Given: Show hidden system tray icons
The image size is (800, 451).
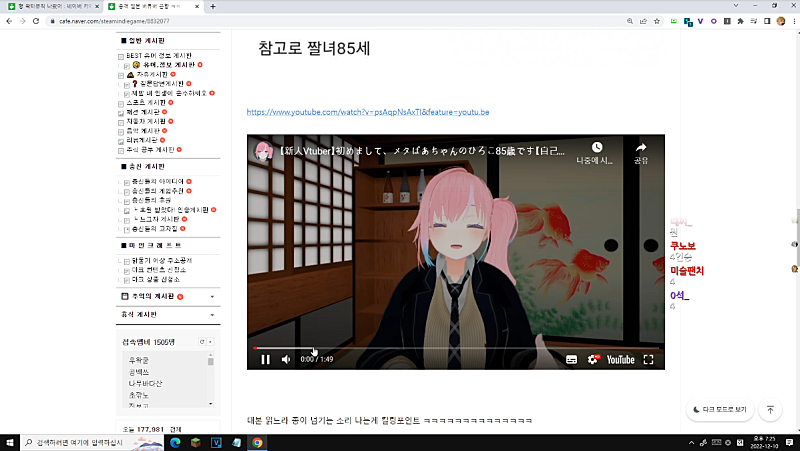Looking at the screenshot, I should click(691, 442).
